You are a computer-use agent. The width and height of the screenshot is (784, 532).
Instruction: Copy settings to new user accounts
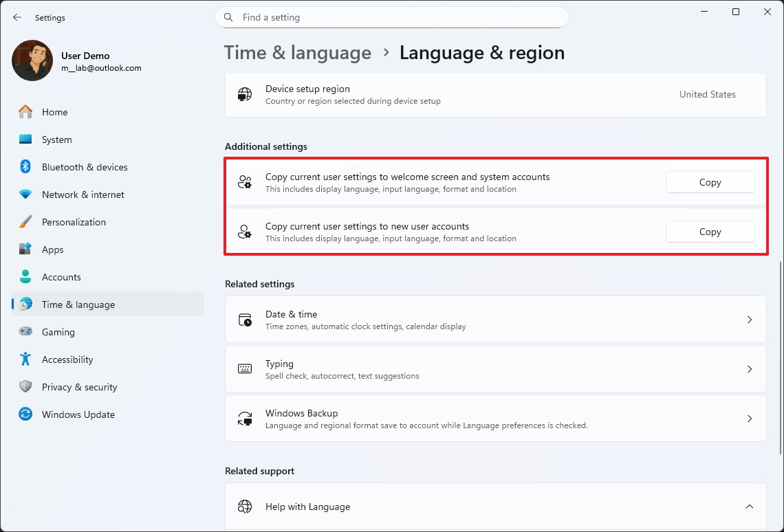tap(710, 232)
